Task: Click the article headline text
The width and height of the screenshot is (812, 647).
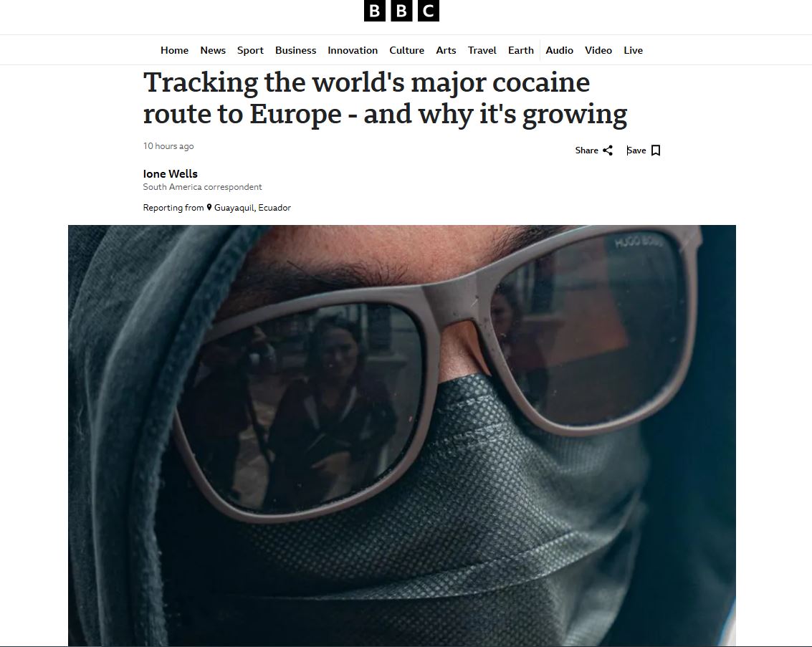Action: pos(386,98)
